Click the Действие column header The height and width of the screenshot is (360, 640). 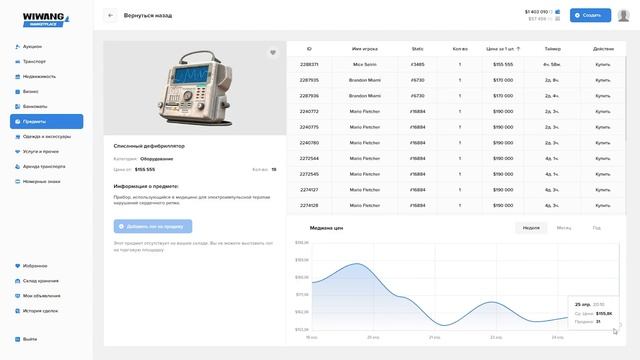[603, 49]
